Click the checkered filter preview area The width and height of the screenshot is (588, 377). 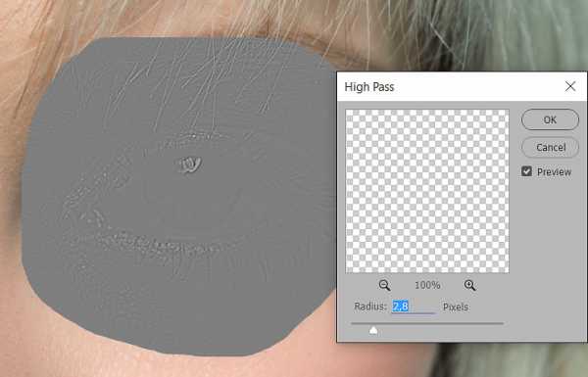pos(427,191)
